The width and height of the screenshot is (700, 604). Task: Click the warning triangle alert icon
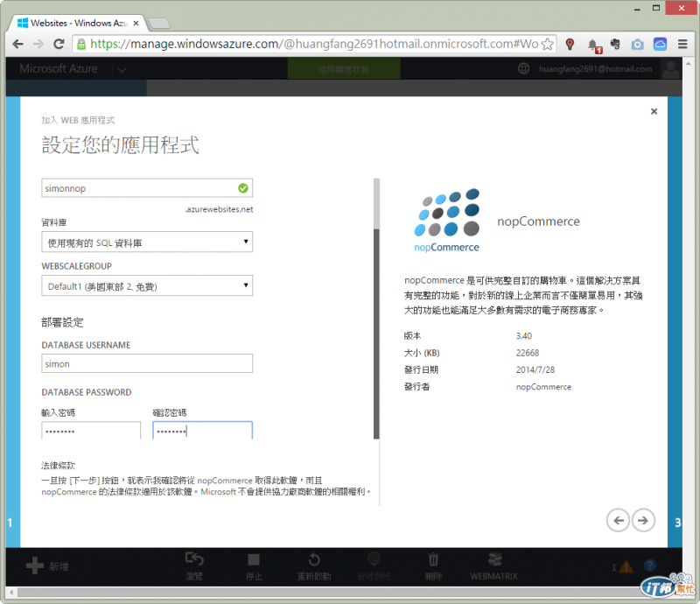click(x=626, y=566)
